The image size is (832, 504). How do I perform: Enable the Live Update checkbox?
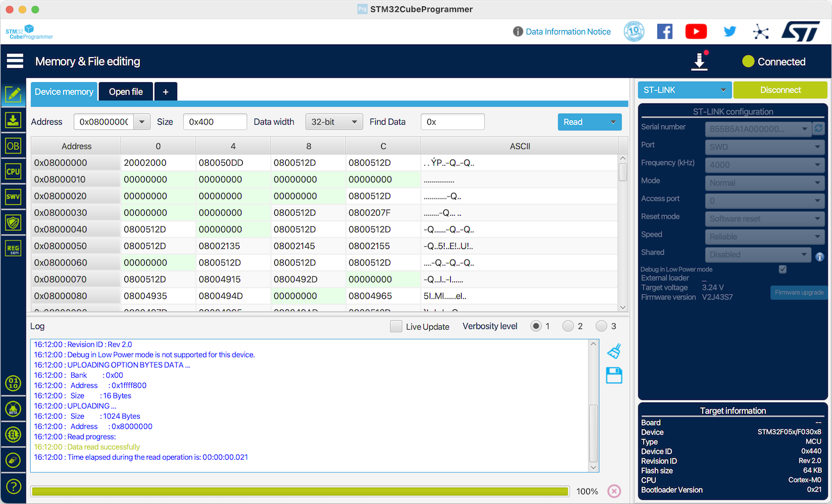click(x=396, y=326)
